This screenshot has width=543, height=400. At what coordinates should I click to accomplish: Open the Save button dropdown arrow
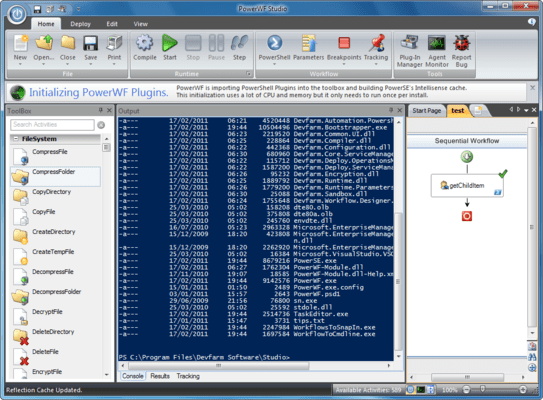(90, 64)
